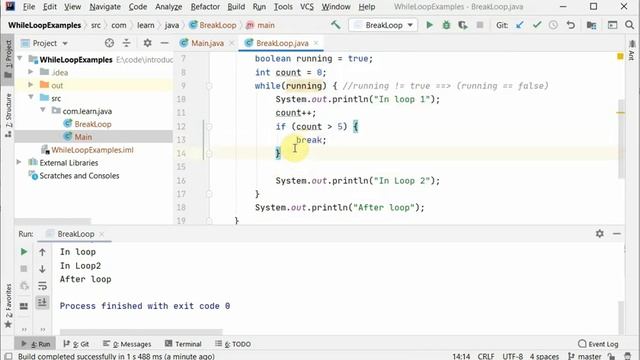Open the Git tool window button
Viewport: 640px width, 360px height.
pos(76,344)
